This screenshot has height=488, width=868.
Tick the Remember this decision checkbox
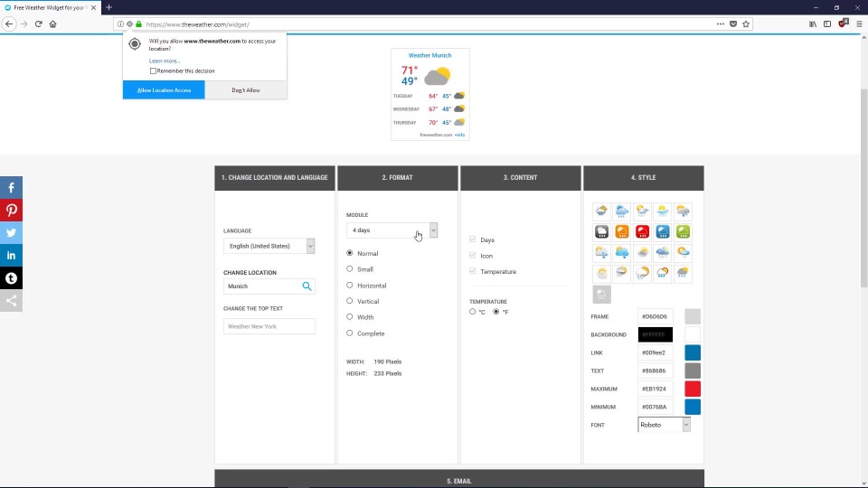153,70
